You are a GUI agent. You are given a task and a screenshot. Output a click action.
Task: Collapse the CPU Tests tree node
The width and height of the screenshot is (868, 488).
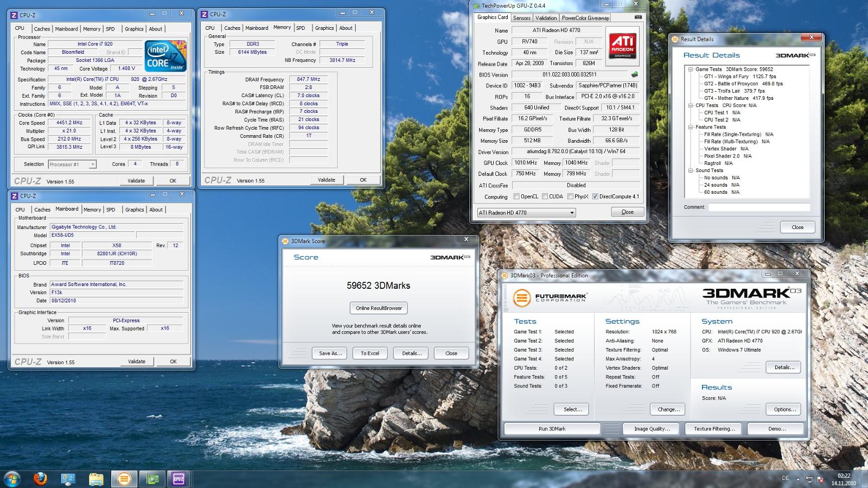click(x=691, y=105)
